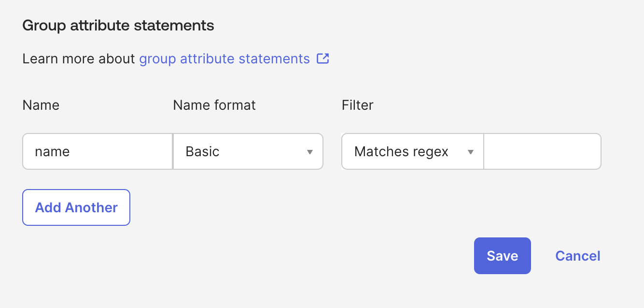Click the arrow on the Matches regex dropdown
Screen dimensions: 644x308
click(x=470, y=152)
